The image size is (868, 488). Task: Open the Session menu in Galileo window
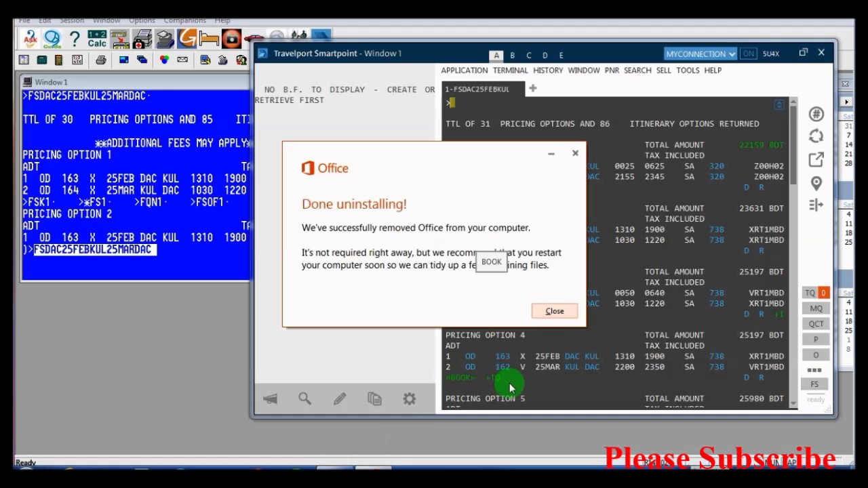71,21
